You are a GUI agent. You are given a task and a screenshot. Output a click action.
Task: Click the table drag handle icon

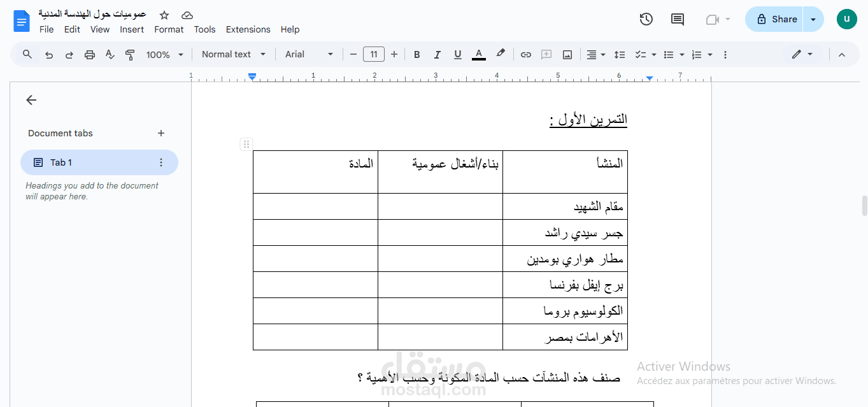coord(246,144)
